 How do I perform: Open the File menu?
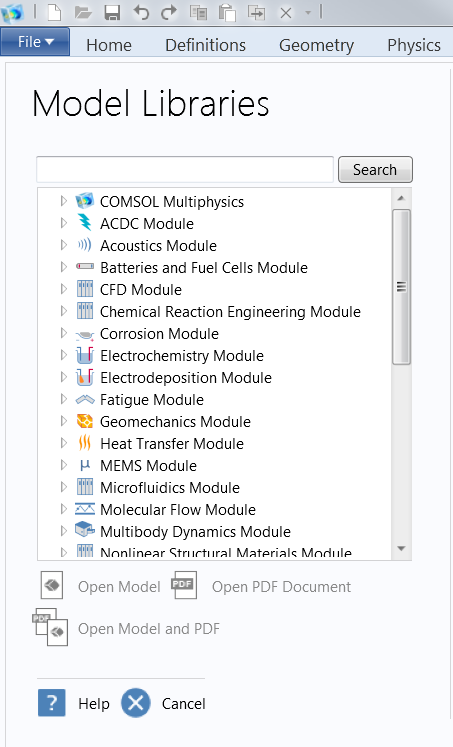pyautogui.click(x=35, y=42)
